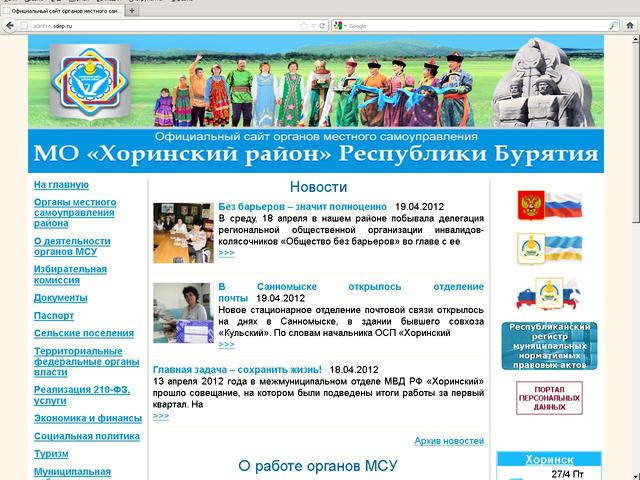The height and width of the screenshot is (480, 640).
Task: Click the date 18.04.2012 beside Главная задача
Action: click(354, 370)
